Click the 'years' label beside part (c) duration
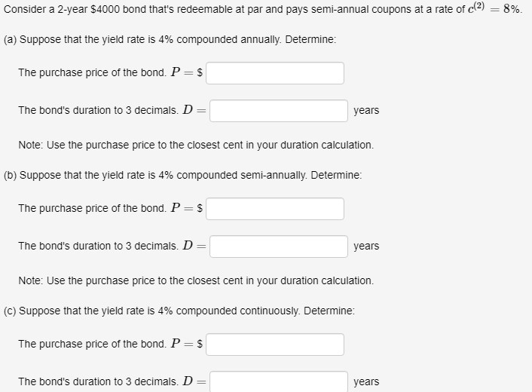The width and height of the screenshot is (532, 392). tap(366, 381)
